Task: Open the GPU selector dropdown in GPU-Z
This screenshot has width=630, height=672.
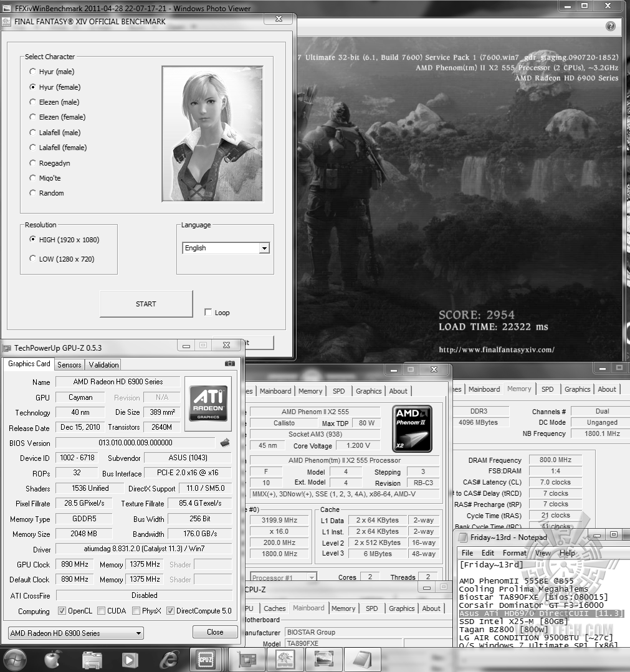Action: coord(76,633)
